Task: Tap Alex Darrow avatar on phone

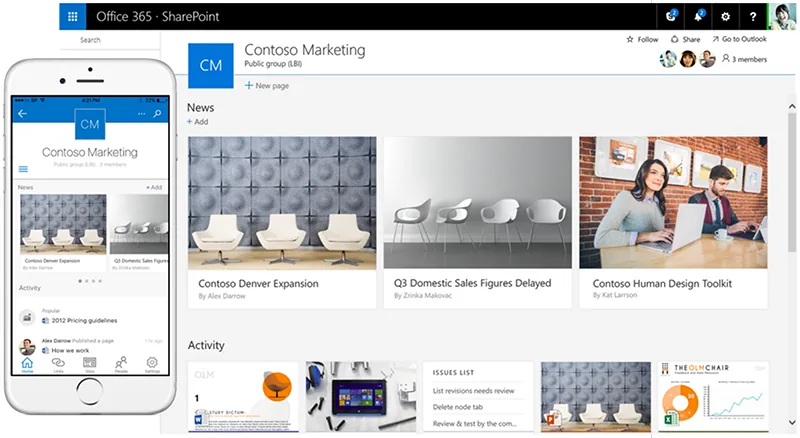Action: click(27, 347)
